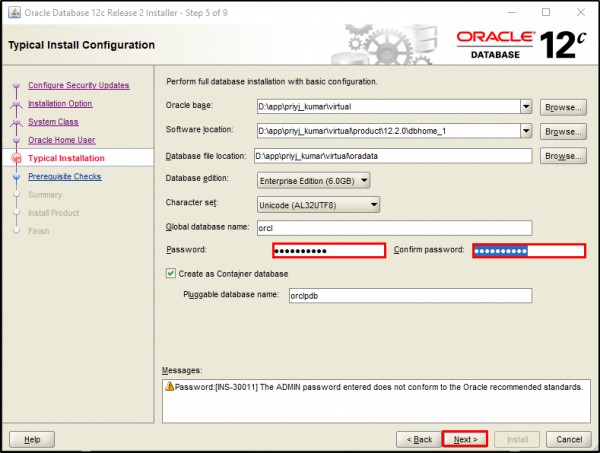Go to Configure Security Updates step
Viewport: 600px width, 453px height.
click(78, 86)
